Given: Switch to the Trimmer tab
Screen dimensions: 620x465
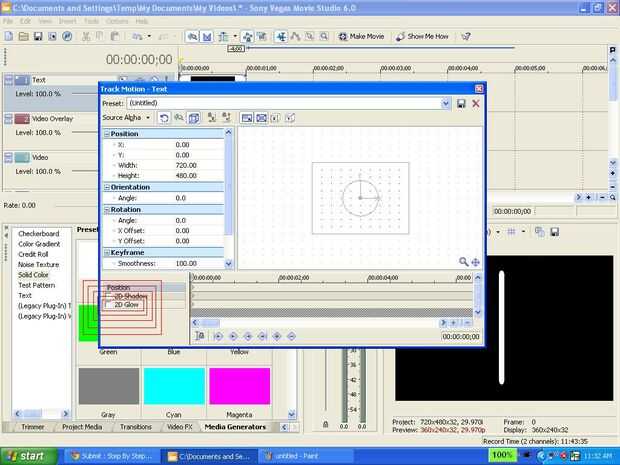Looking at the screenshot, I should tap(32, 427).
